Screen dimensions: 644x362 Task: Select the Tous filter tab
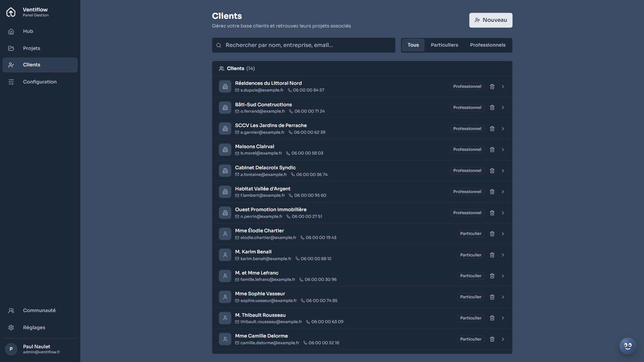[413, 45]
